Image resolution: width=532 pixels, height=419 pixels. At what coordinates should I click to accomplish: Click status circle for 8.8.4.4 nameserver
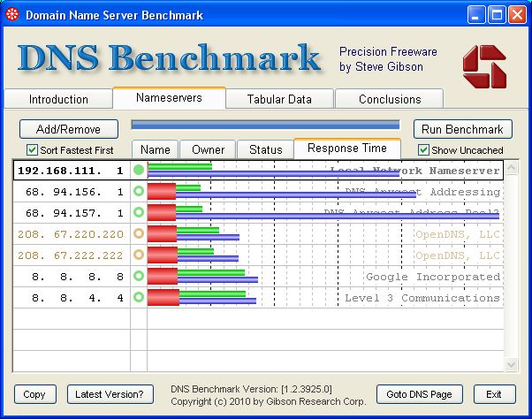[138, 298]
